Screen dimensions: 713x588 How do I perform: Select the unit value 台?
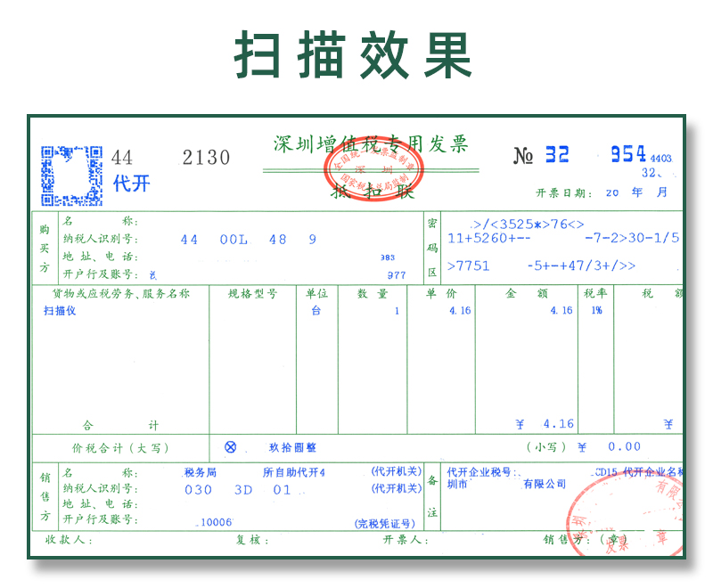pos(316,311)
